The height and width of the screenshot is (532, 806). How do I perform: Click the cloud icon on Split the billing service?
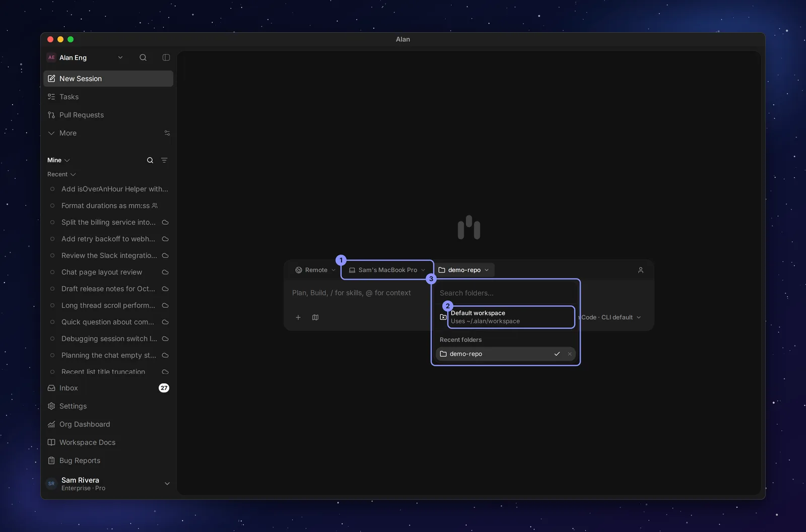[x=165, y=222]
